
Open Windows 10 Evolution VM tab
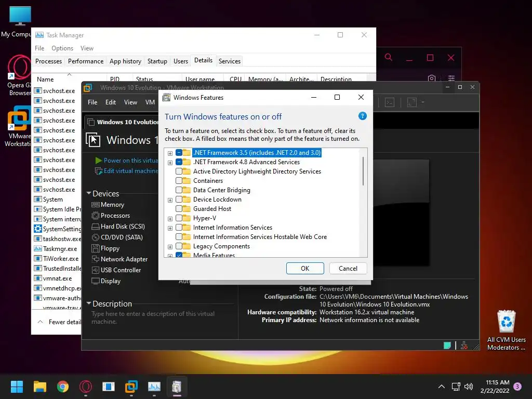[123, 122]
